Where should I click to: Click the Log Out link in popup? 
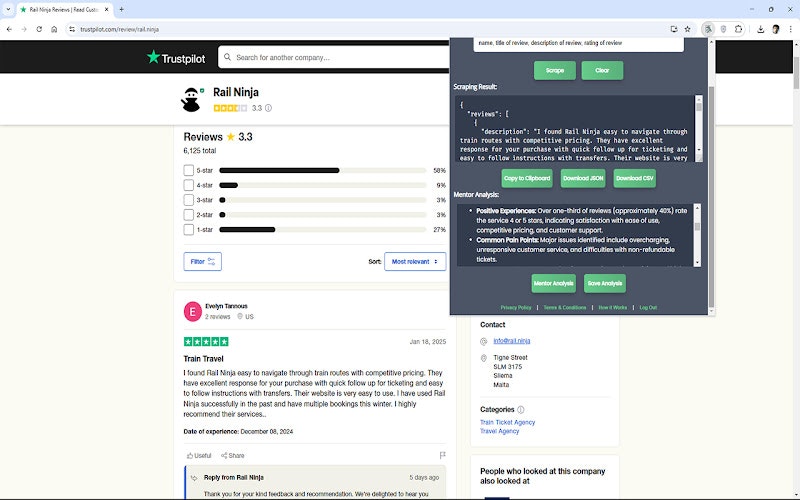tap(648, 308)
